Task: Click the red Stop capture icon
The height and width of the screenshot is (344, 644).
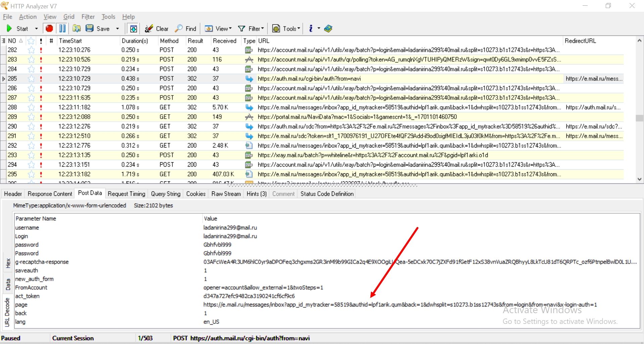Action: click(x=49, y=28)
